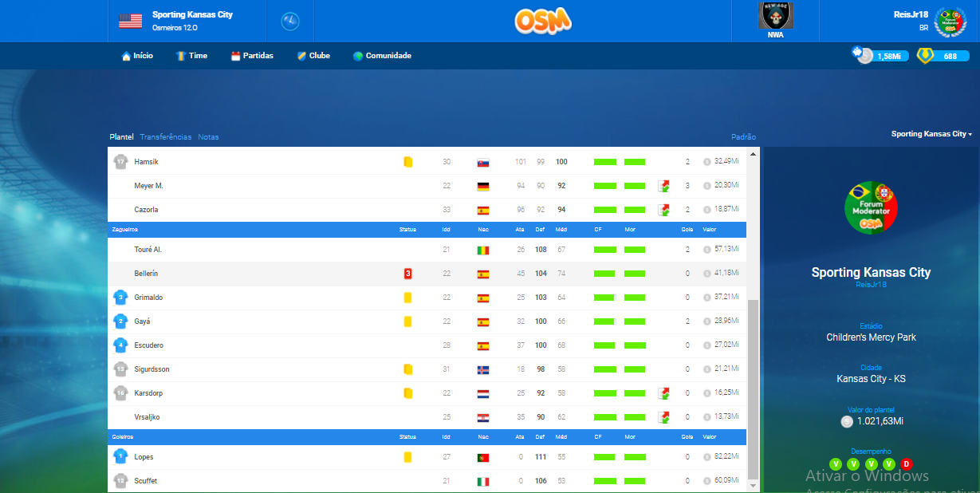Image resolution: width=980 pixels, height=493 pixels.
Task: Click Bellerín's red card suspension icon
Action: pos(407,274)
